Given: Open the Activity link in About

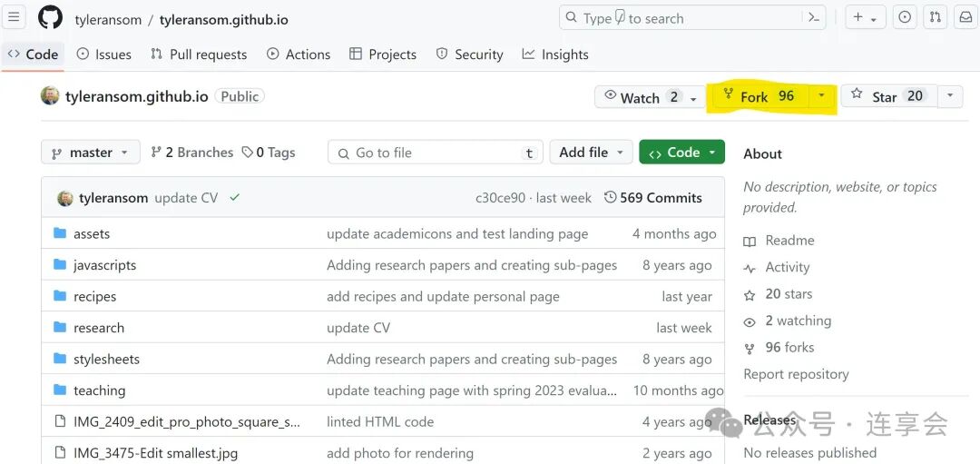Looking at the screenshot, I should [776, 267].
